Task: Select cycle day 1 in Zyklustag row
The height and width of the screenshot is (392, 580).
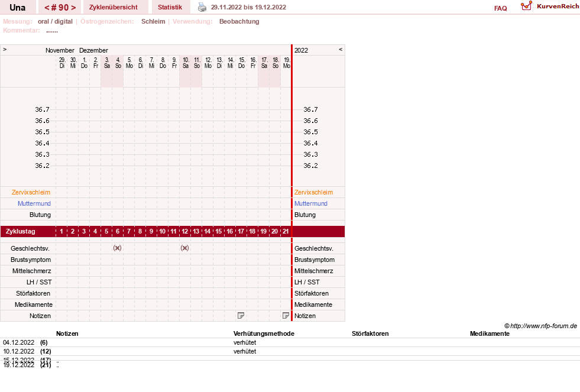Action: click(x=61, y=232)
